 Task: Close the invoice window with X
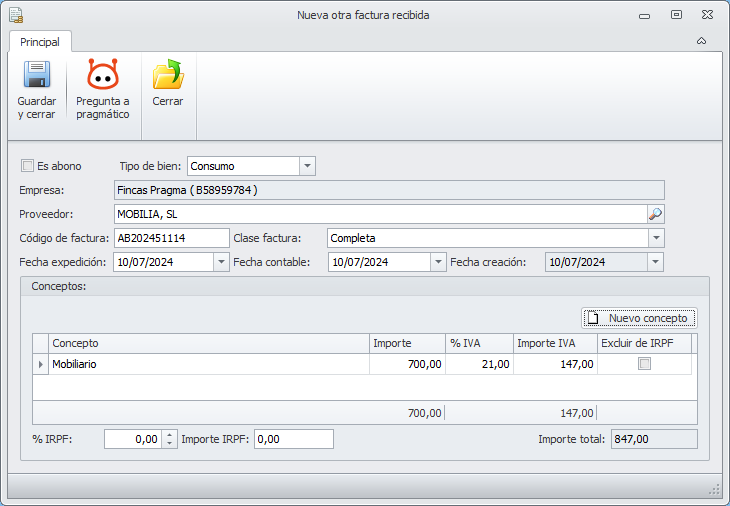707,15
